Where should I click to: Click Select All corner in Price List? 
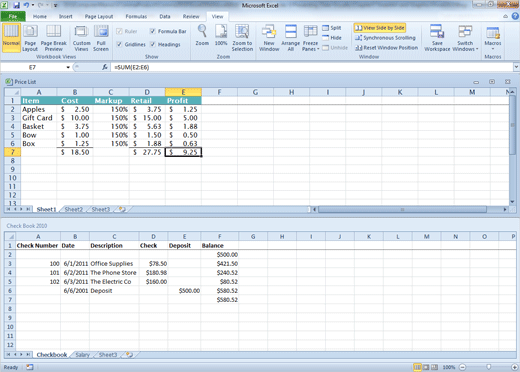pos(13,92)
